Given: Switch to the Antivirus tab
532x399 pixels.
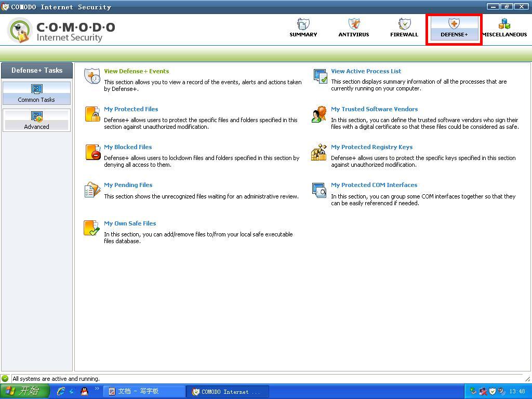Looking at the screenshot, I should click(353, 28).
